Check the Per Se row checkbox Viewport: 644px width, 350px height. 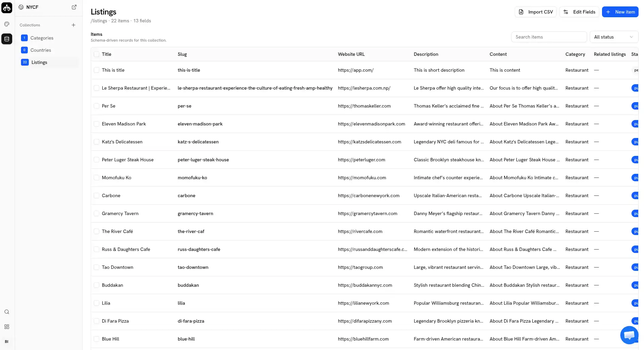click(x=96, y=106)
